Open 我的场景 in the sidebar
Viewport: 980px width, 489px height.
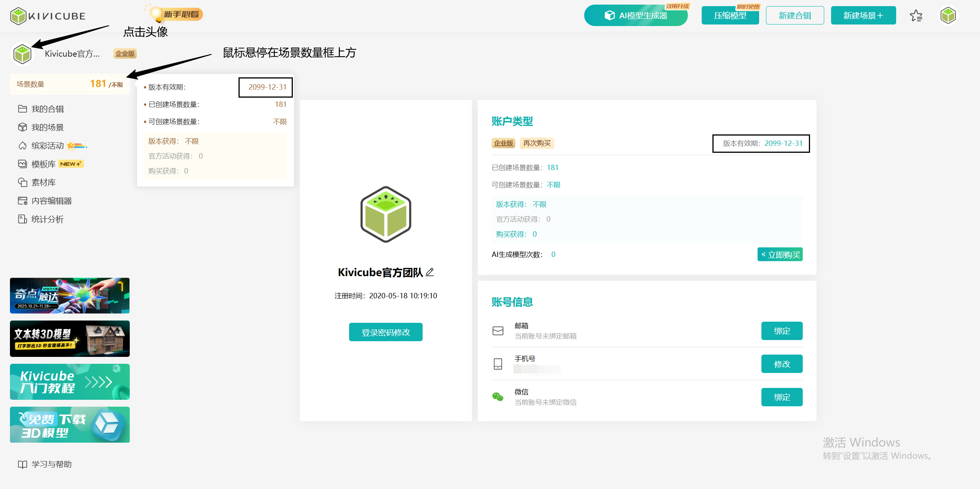point(47,128)
